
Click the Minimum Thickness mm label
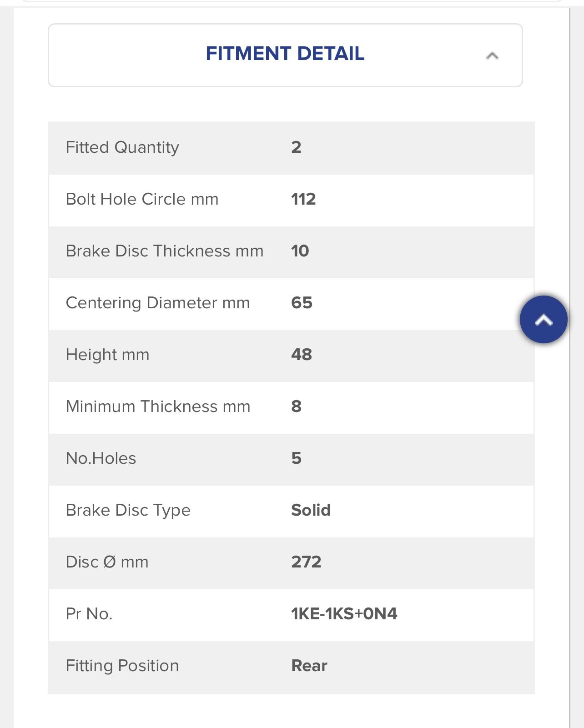[158, 407]
